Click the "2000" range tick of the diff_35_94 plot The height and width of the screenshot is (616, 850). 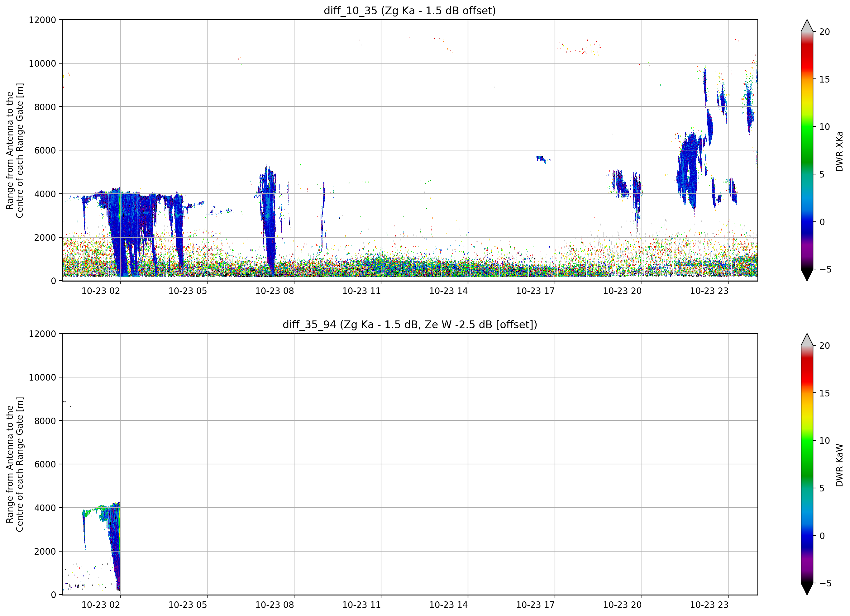(45, 552)
